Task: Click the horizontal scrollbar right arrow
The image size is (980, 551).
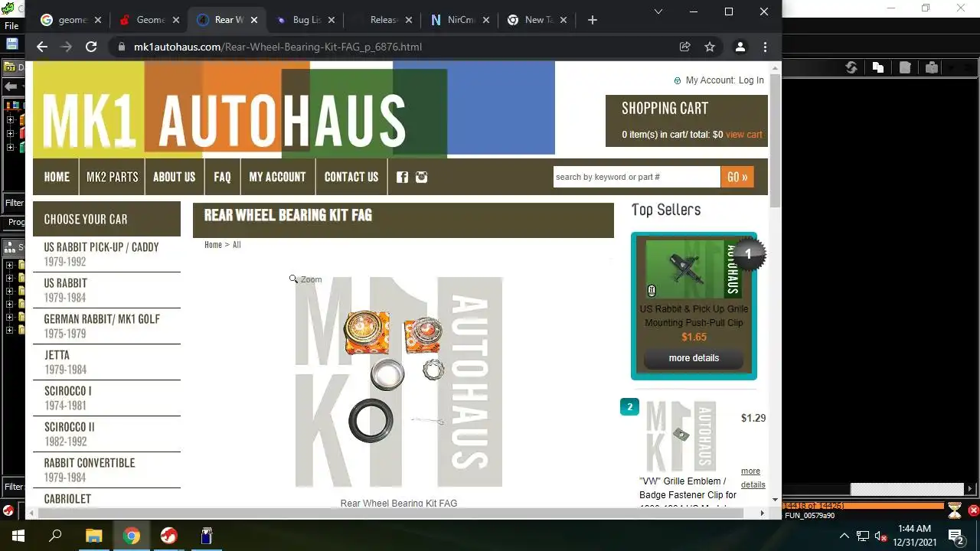Action: click(x=762, y=513)
